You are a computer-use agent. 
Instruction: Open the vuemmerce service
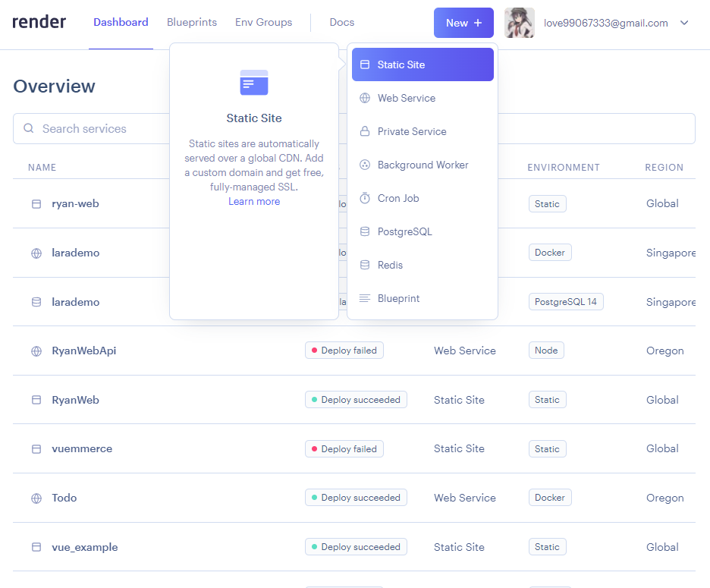click(82, 448)
